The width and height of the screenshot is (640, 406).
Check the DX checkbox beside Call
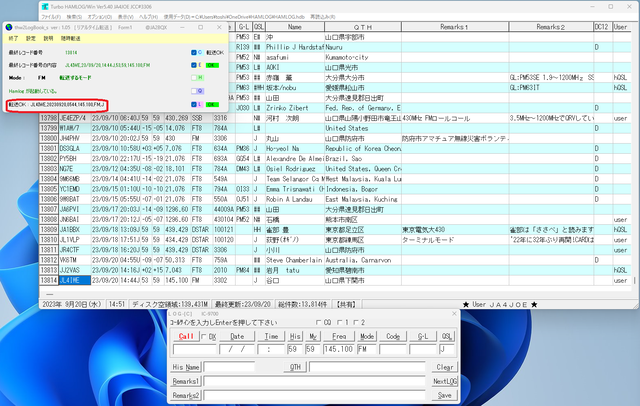[204, 337]
